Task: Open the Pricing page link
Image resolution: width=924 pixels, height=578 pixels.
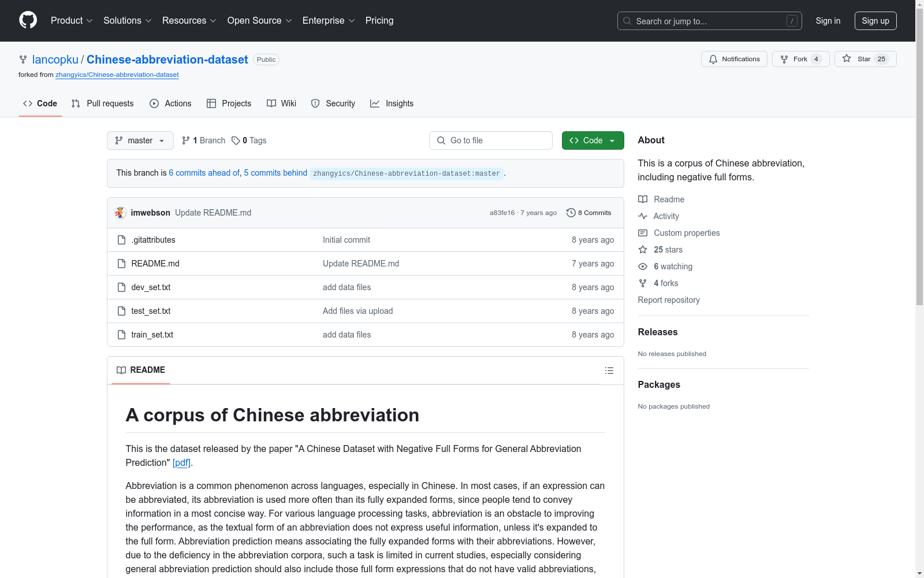Action: 379,20
